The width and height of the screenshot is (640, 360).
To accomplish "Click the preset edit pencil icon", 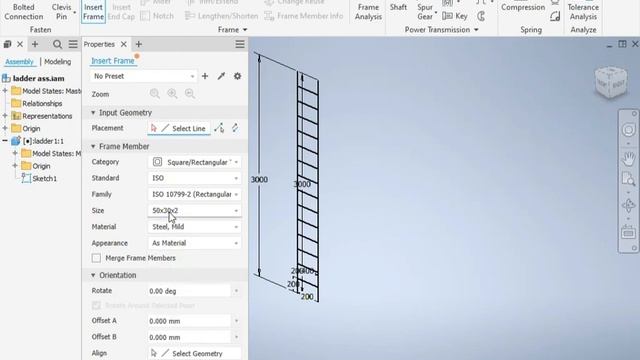I will tap(221, 76).
